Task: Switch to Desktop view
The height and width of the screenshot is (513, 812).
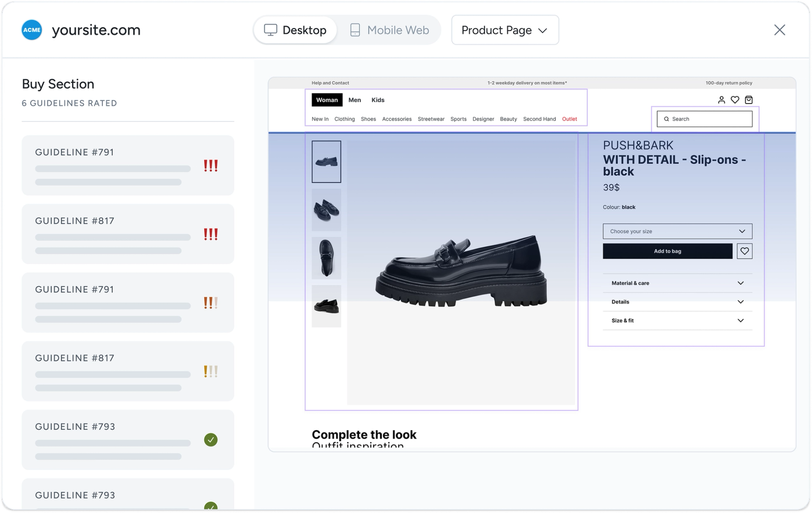Action: 295,30
